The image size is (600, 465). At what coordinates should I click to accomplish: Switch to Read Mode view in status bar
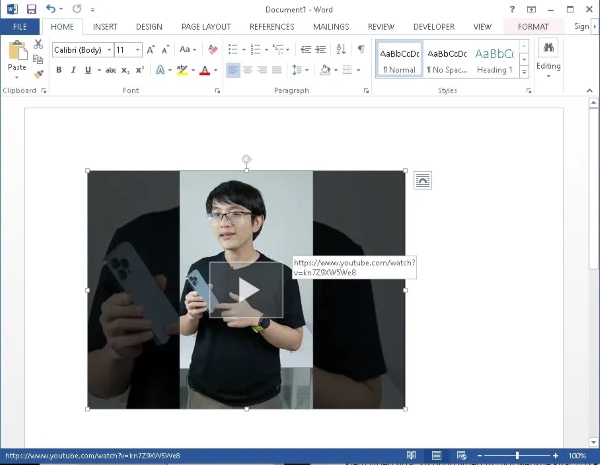tap(412, 455)
